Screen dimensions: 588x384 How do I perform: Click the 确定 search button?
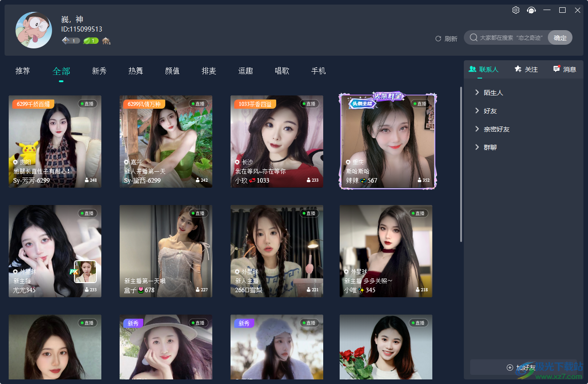[x=560, y=38]
